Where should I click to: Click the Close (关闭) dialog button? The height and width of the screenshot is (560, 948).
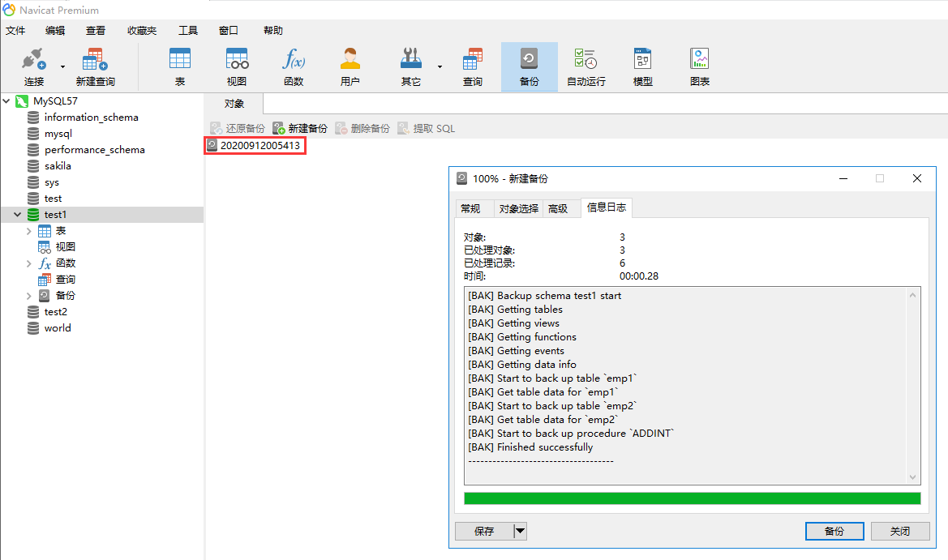coord(900,531)
